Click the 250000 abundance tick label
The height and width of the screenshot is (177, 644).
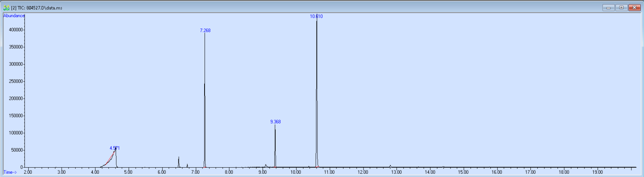pyautogui.click(x=16, y=81)
